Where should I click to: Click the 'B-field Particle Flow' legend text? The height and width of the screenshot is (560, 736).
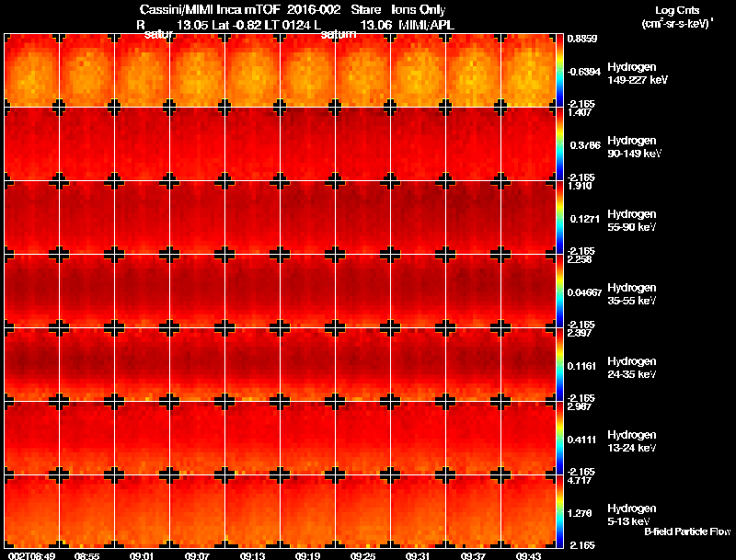click(x=687, y=531)
